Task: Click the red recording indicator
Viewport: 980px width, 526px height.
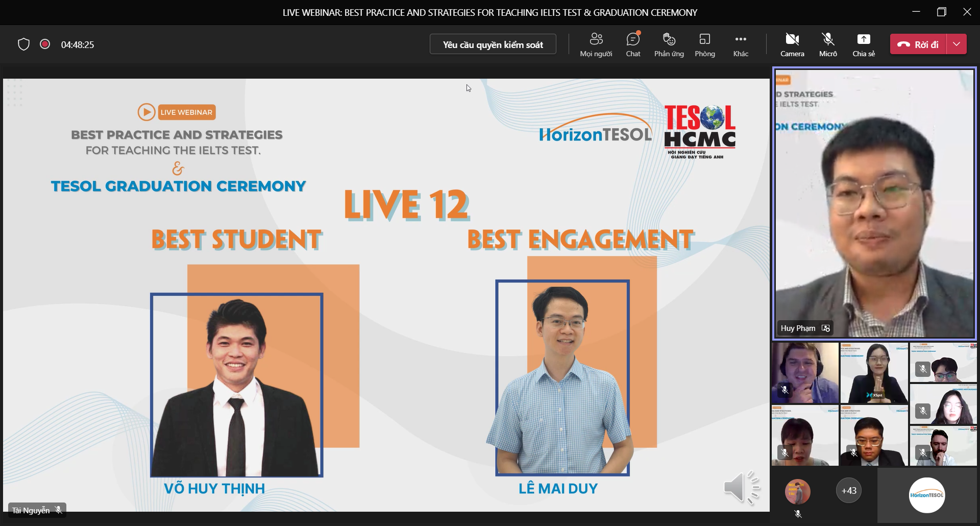Action: coord(45,44)
